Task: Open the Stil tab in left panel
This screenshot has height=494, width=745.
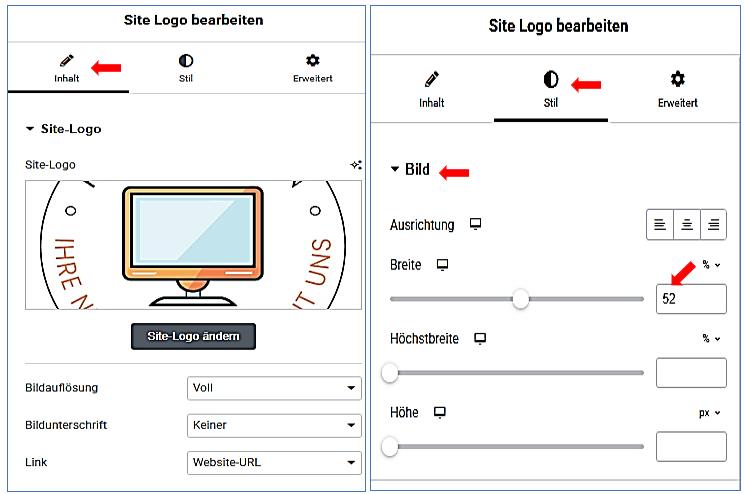Action: (186, 68)
